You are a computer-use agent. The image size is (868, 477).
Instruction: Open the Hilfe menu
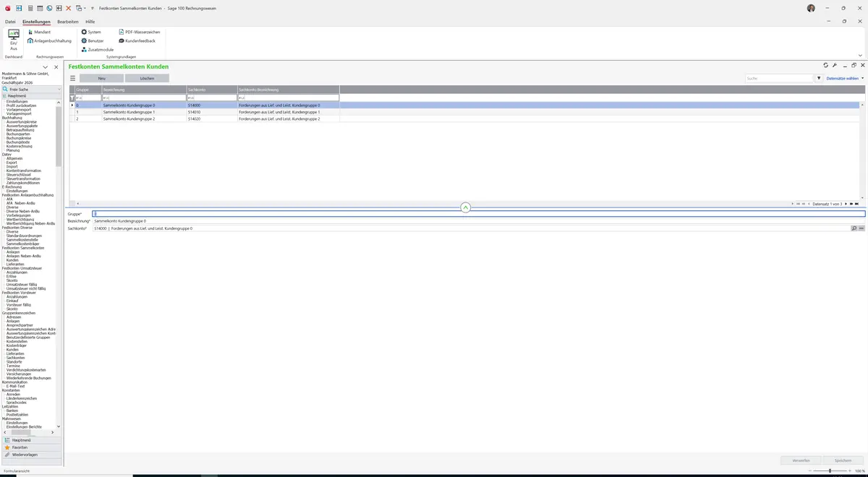[x=90, y=22]
